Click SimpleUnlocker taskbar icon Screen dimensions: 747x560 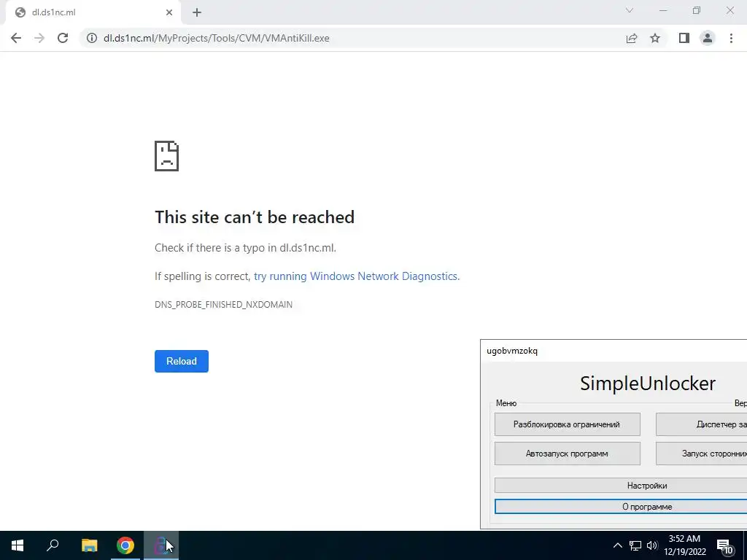(x=161, y=545)
